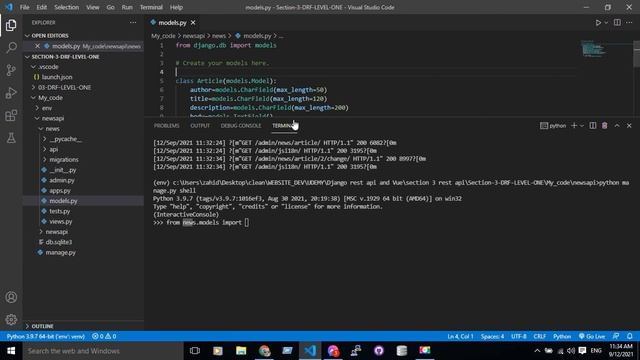Click the editor minimap preview

point(593,49)
